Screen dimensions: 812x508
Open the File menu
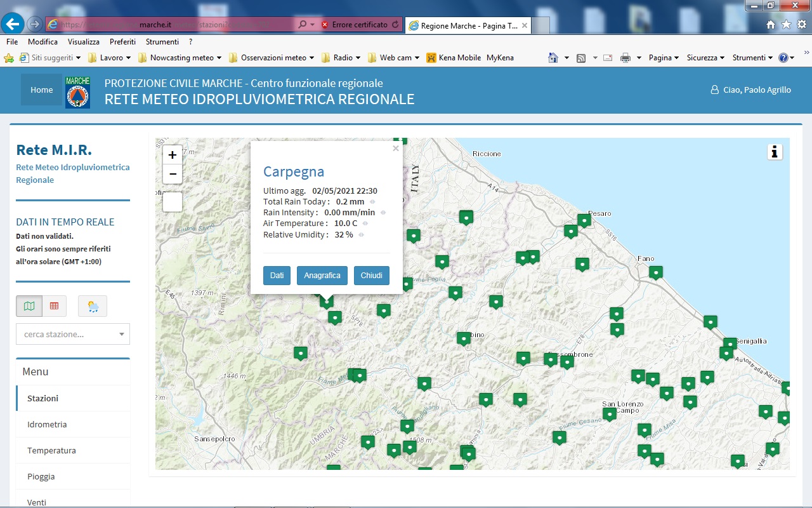click(12, 42)
